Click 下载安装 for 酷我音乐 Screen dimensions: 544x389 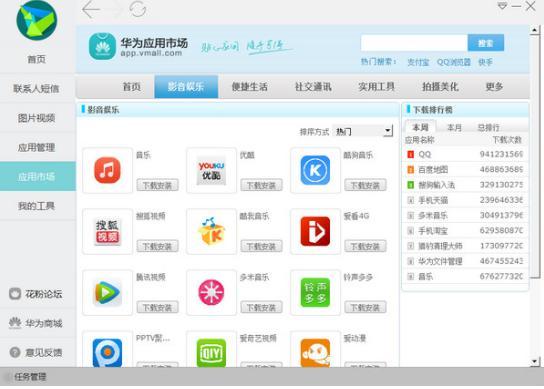tap(261, 246)
